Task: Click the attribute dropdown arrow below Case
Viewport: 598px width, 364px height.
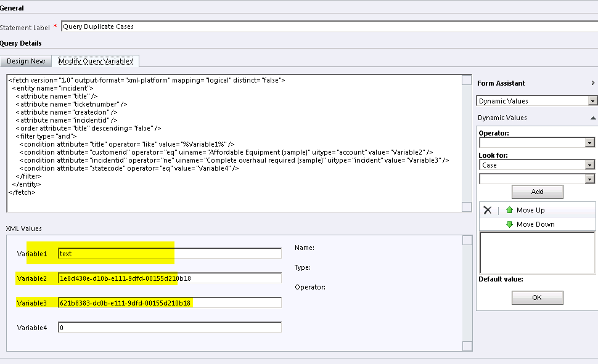Action: pos(591,178)
